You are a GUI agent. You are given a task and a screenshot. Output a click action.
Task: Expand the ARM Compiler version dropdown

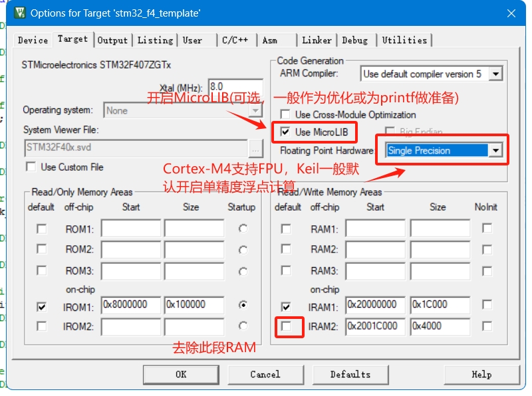point(495,74)
